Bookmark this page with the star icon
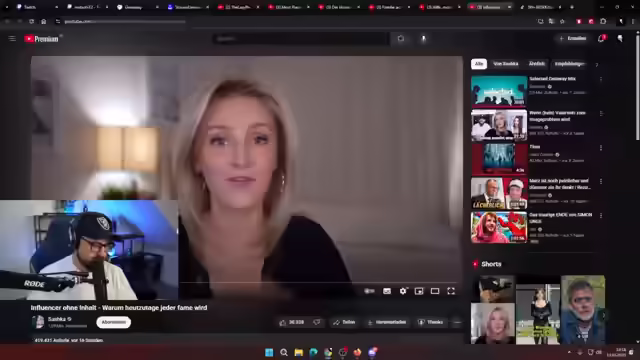Screen dimensions: 640x360 [x=562, y=21]
